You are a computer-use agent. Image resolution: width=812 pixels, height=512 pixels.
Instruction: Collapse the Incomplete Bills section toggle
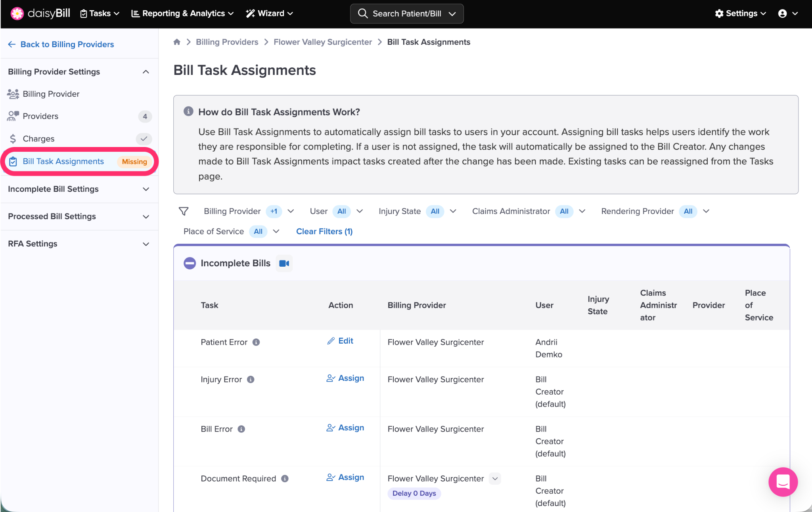click(x=190, y=264)
